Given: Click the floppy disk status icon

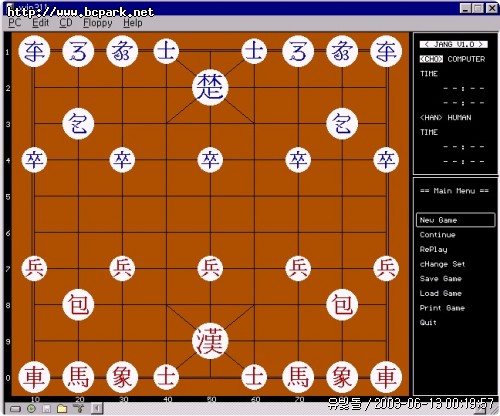Looking at the screenshot, I should [x=47, y=408].
